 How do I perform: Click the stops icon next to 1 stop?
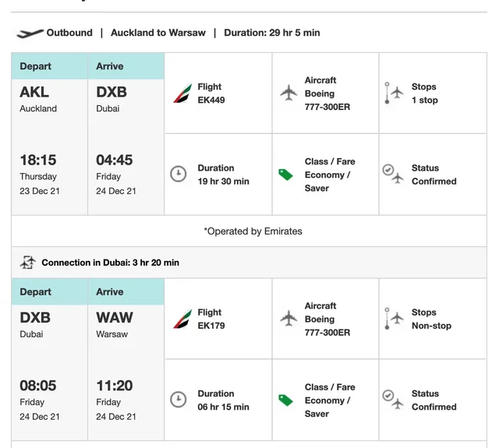click(x=394, y=93)
